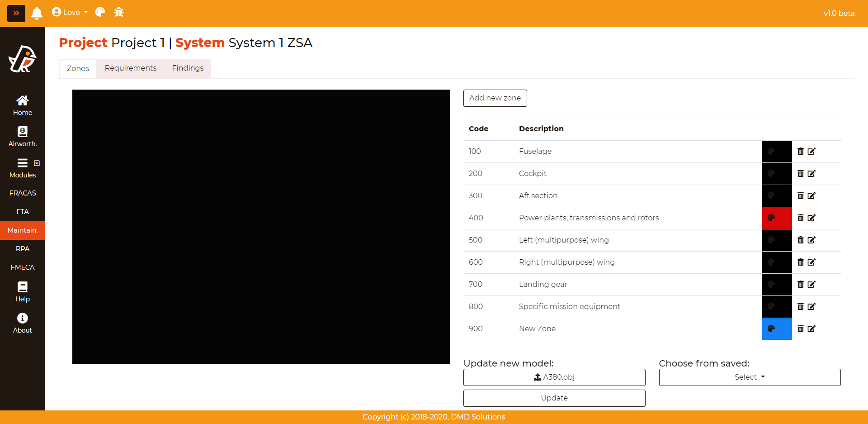868x424 pixels.
Task: Click the A380.obj file upload field
Action: [x=554, y=377]
